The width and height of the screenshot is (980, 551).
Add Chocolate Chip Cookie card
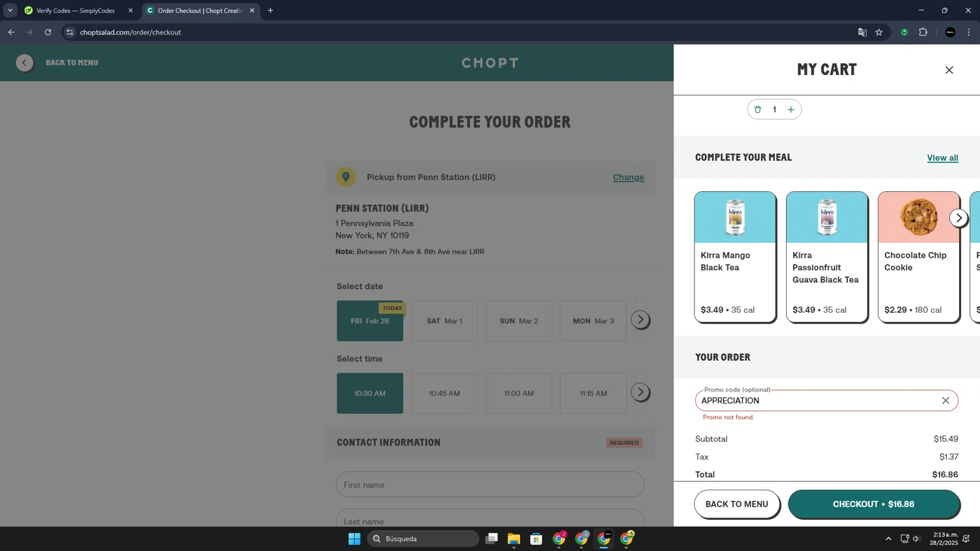coord(919,257)
